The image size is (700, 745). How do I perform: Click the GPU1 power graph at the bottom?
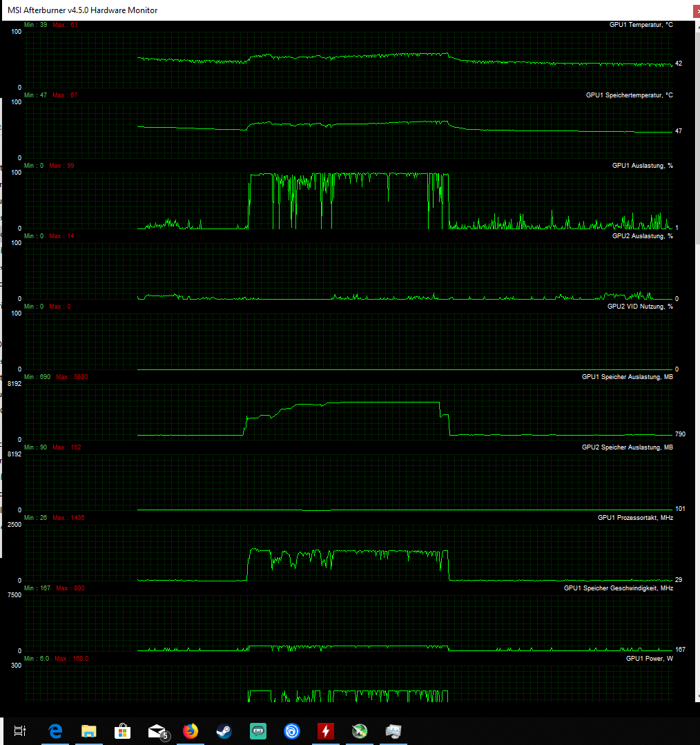pyautogui.click(x=348, y=696)
